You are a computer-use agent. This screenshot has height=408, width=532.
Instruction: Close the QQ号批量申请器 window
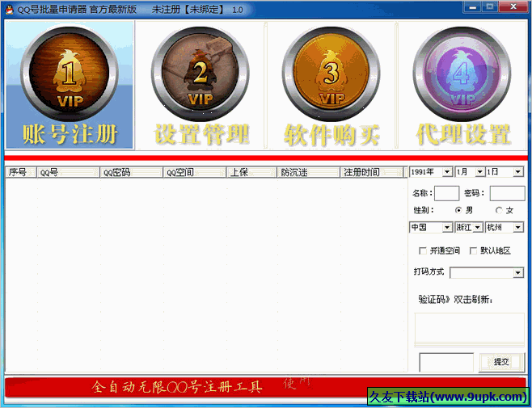point(513,6)
